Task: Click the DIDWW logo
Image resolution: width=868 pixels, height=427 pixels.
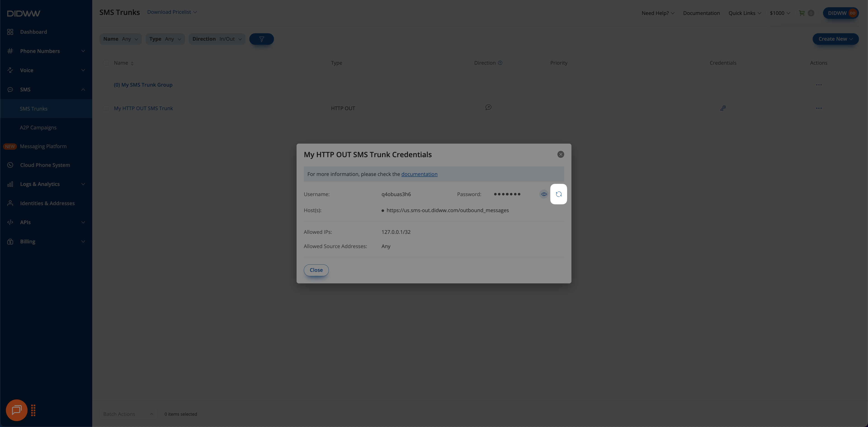Action: tap(24, 14)
